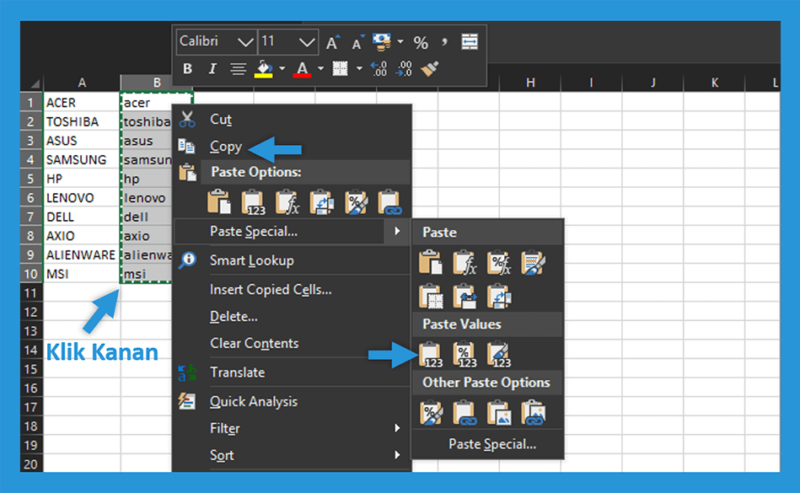Click the No Borders paste icon
This screenshot has width=800, height=493.
(431, 297)
